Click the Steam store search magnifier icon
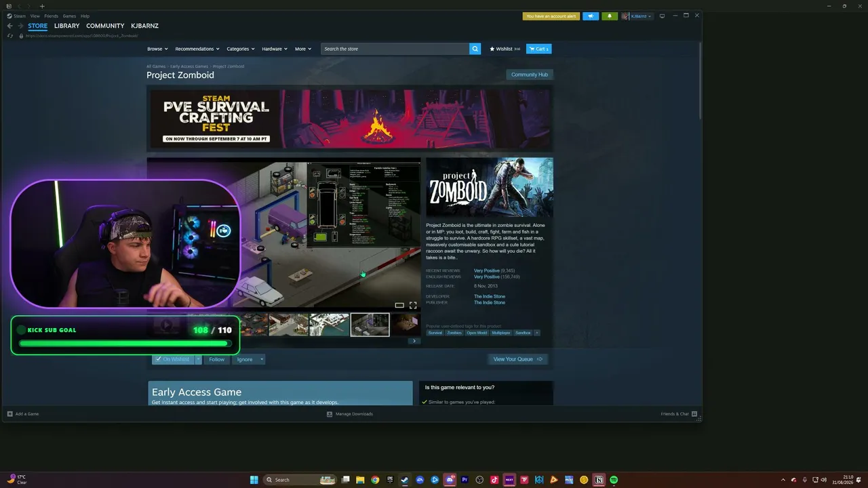Image resolution: width=868 pixels, height=488 pixels. 475,49
